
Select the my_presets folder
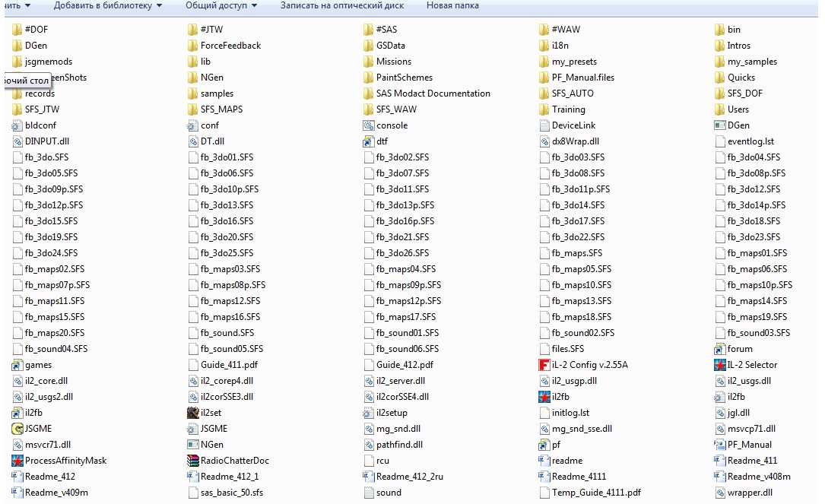click(x=568, y=62)
